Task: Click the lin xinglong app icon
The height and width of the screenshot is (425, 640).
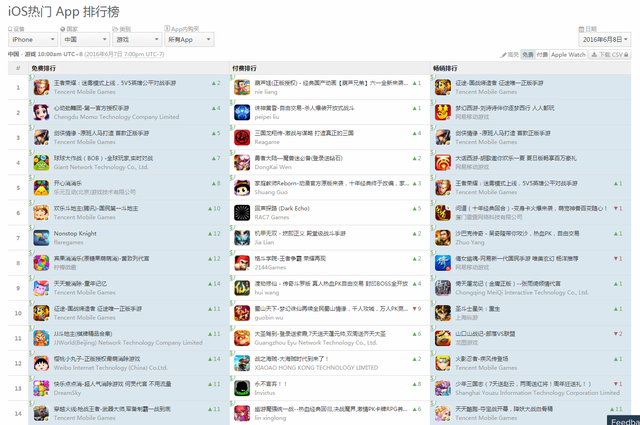Action: (x=242, y=414)
